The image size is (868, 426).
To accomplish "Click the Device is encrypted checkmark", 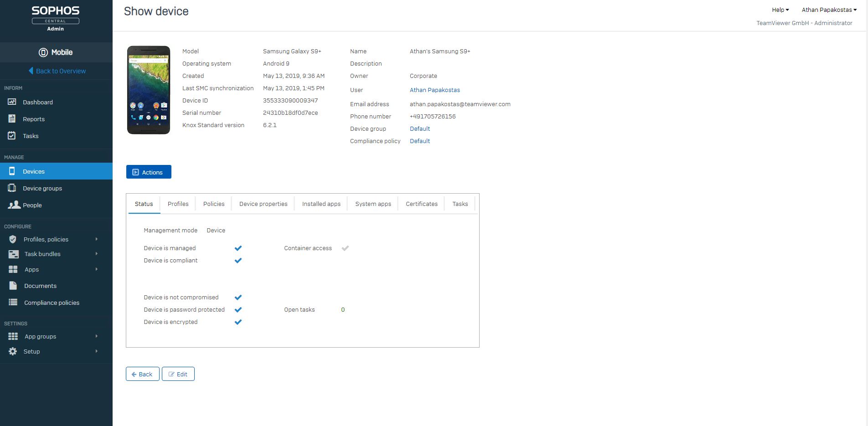I will point(238,322).
